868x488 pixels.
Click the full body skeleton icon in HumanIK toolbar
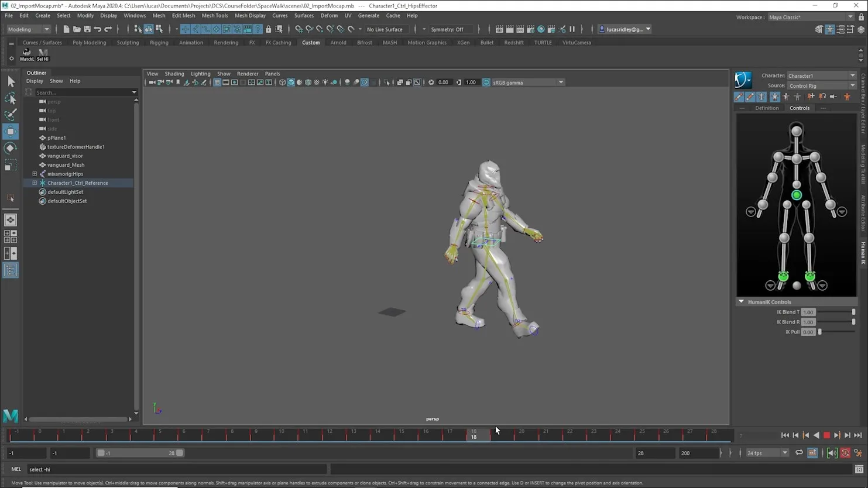774,97
